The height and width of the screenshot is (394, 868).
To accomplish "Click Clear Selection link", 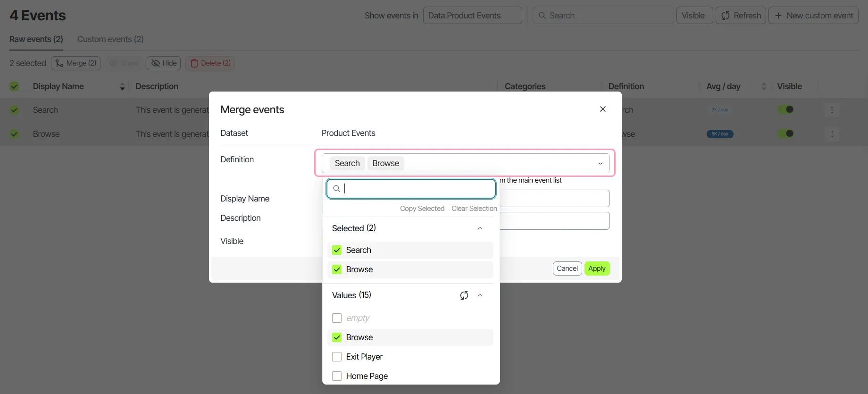I will (474, 209).
